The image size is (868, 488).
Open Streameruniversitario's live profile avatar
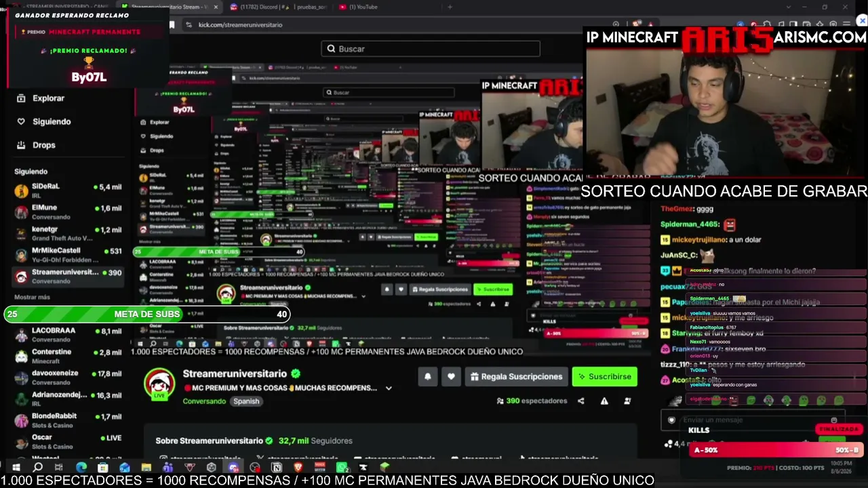point(160,384)
